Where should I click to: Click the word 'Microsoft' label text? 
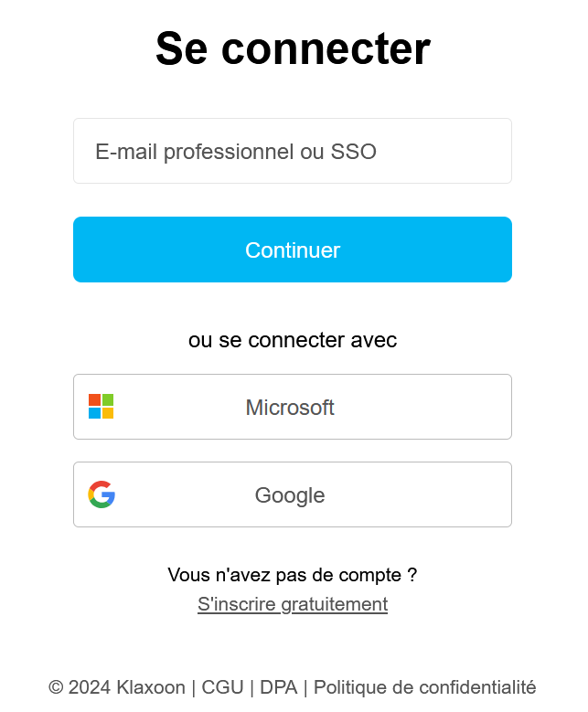click(290, 408)
